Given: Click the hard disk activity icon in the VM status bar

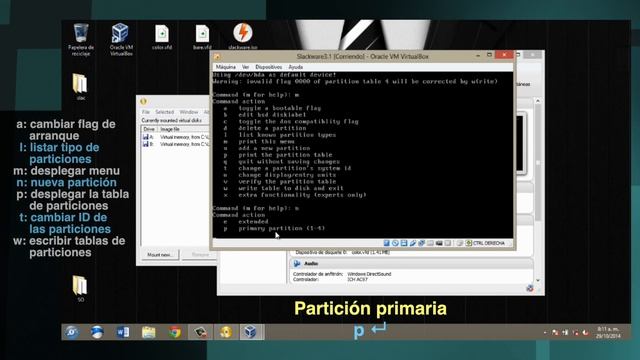Looking at the screenshot, I should (x=387, y=243).
